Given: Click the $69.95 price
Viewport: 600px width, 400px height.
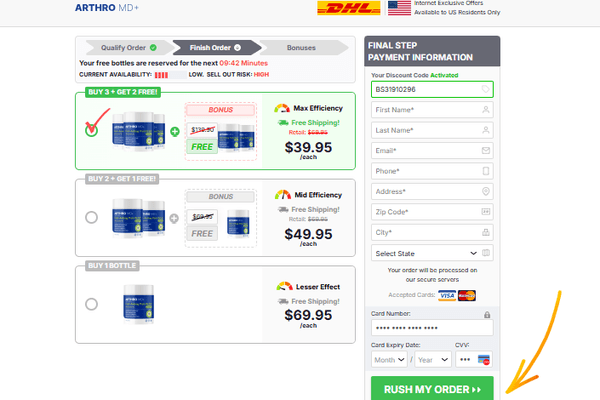Looking at the screenshot, I should 308,315.
